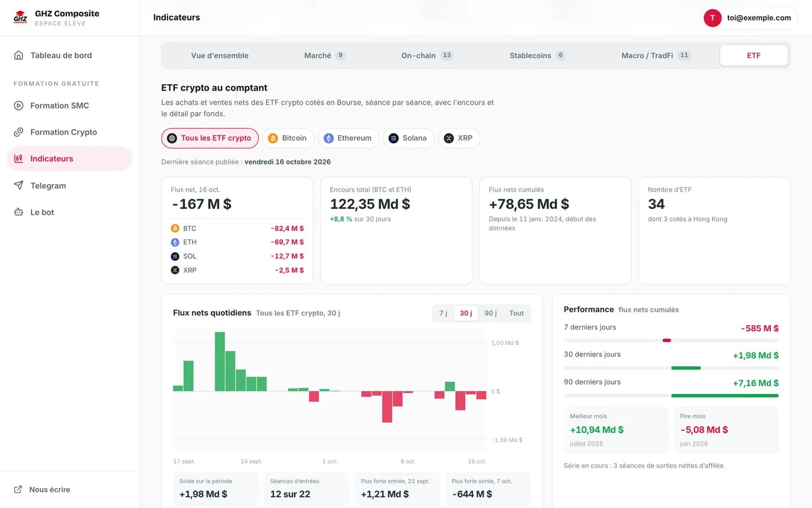Click the Formation SMC play icon
This screenshot has height=508, width=812.
click(x=19, y=106)
